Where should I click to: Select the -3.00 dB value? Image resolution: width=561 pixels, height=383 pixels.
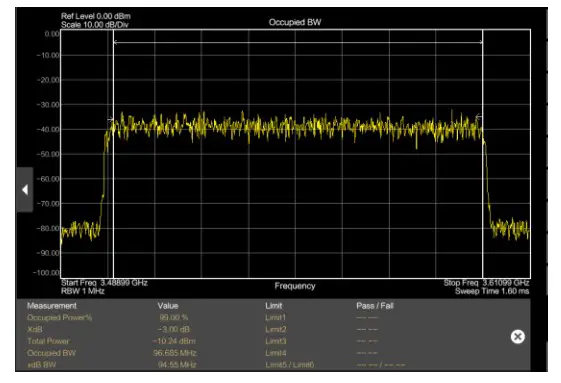[174, 329]
